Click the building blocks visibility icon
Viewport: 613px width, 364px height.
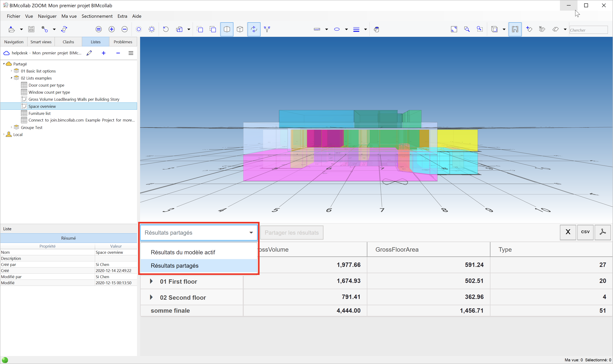pyautogui.click(x=179, y=29)
